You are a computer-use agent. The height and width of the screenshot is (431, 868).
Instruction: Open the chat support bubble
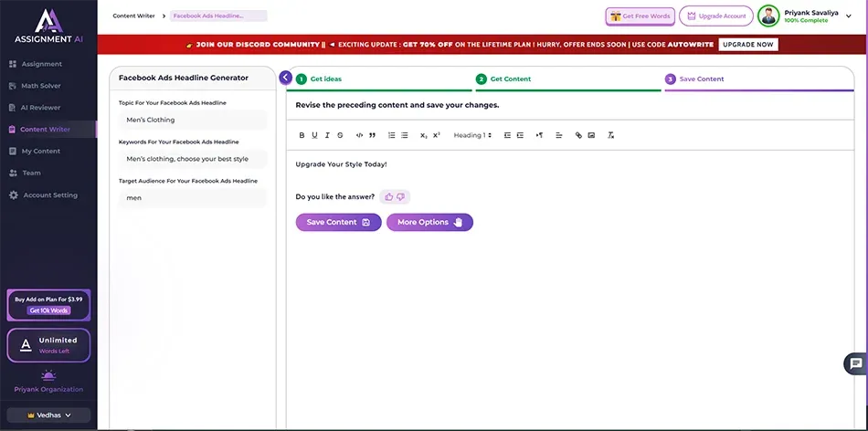pos(855,363)
